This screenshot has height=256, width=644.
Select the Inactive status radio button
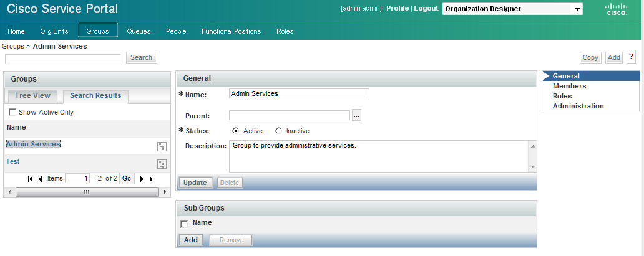pyautogui.click(x=279, y=131)
